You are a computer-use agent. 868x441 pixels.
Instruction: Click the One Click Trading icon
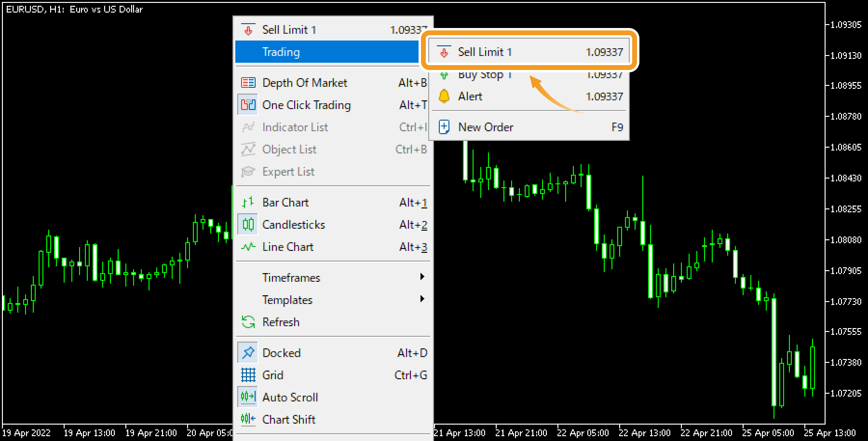click(x=248, y=105)
